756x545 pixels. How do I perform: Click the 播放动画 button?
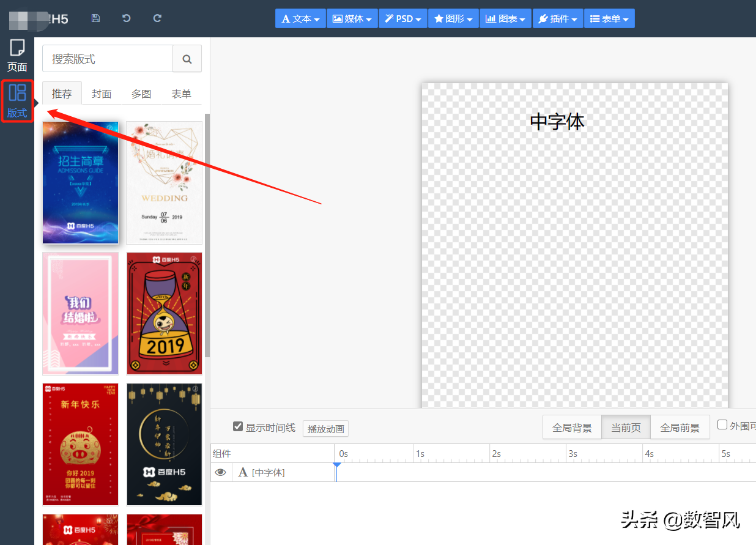tap(325, 429)
